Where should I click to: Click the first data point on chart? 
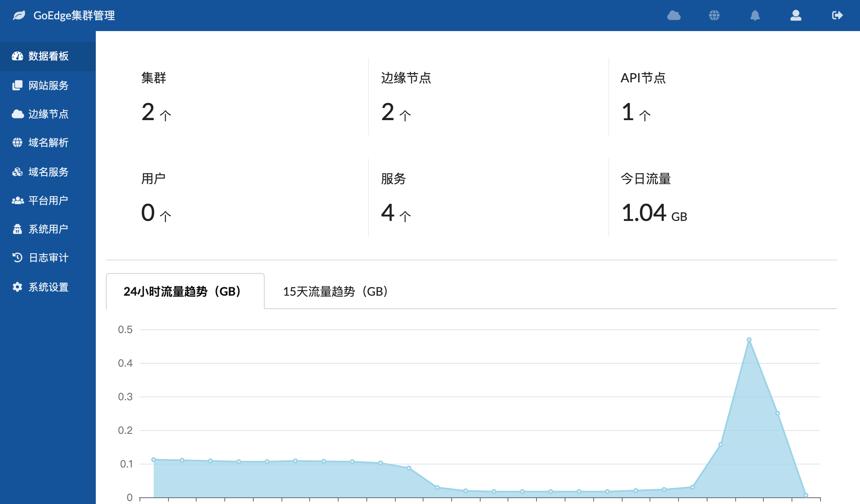(x=154, y=459)
